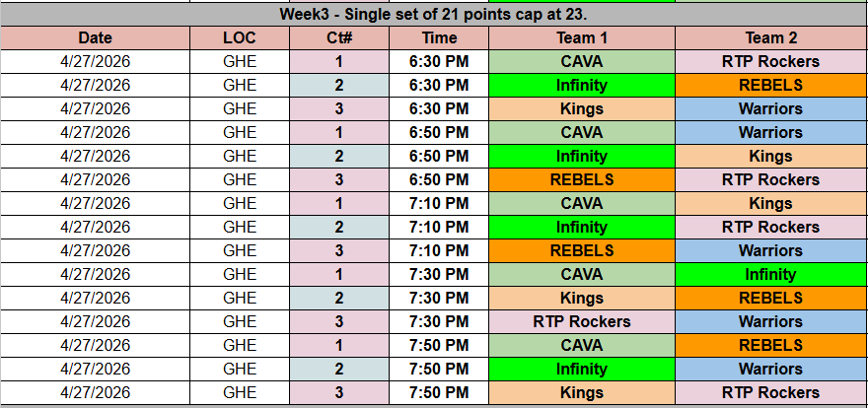Select CAVA in the 7:30 PM row
Image resolution: width=868 pixels, height=408 pixels.
click(582, 275)
